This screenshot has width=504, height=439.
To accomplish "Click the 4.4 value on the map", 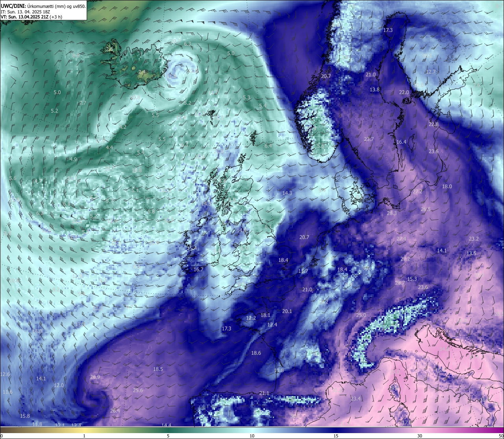I will (109, 148).
